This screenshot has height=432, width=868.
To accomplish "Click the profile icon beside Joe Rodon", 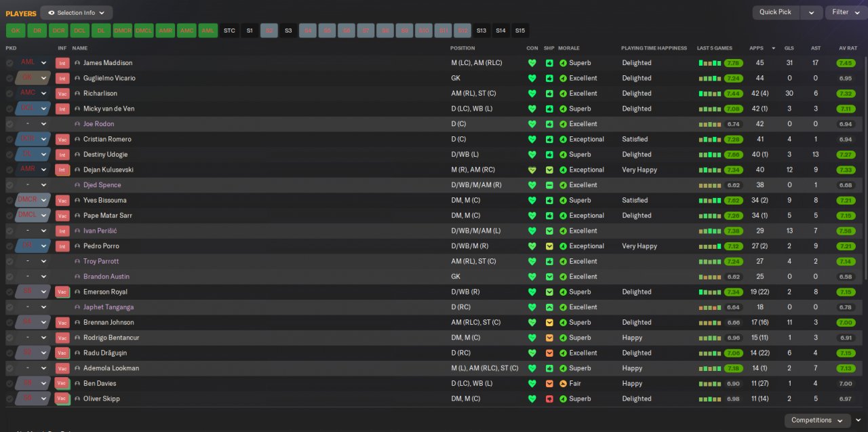I will coord(77,124).
